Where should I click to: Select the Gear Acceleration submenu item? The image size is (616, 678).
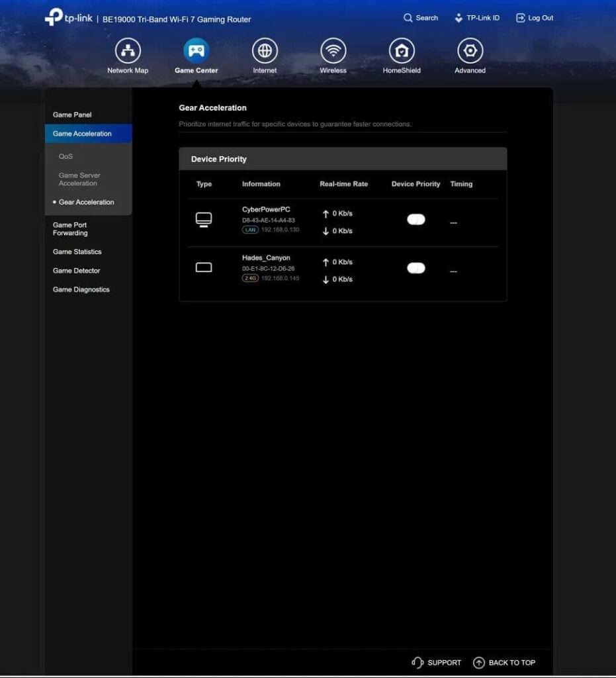click(x=87, y=202)
